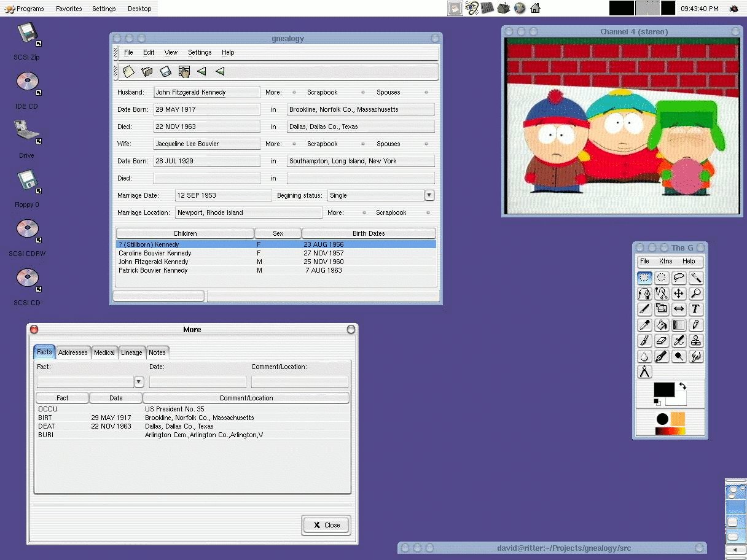Open the orange active pattern selector
Image resolution: width=747 pixels, height=560 pixels.
[678, 419]
